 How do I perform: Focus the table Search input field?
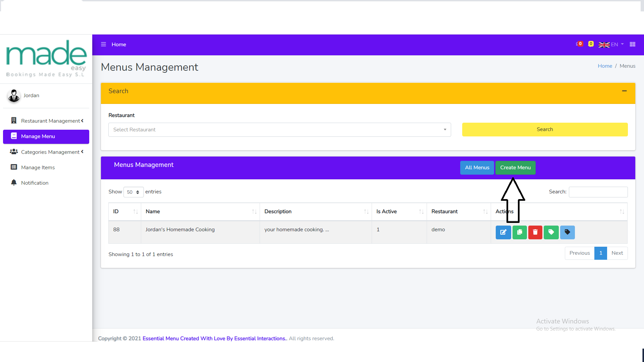point(598,192)
